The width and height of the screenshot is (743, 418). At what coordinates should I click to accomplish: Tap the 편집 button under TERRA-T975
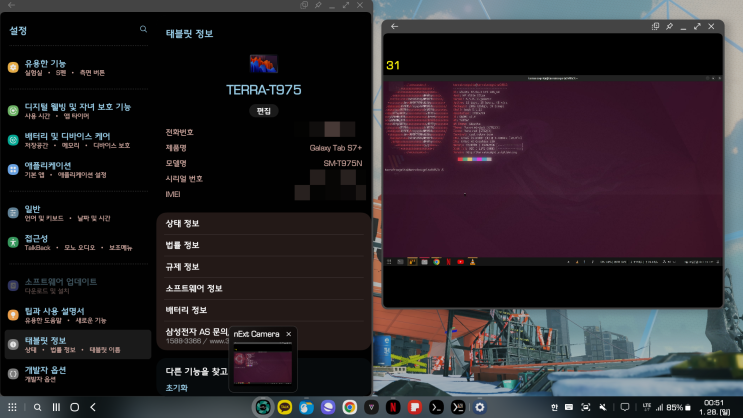click(263, 111)
